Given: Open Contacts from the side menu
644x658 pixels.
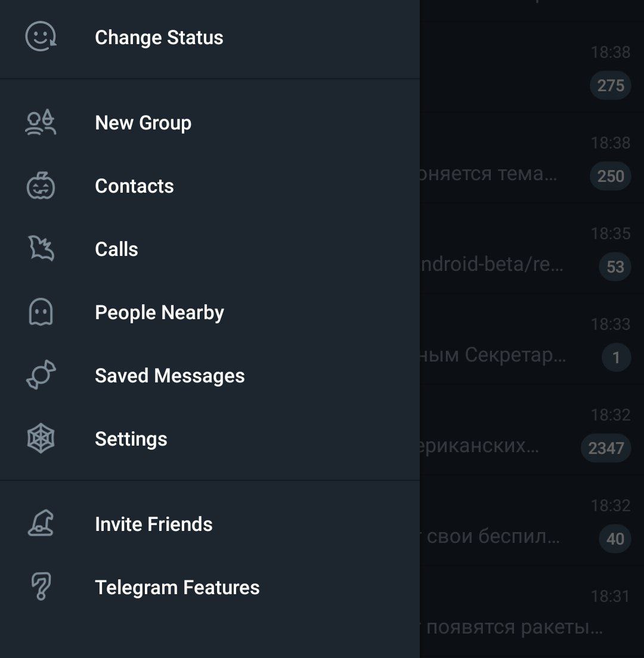Looking at the screenshot, I should point(134,186).
